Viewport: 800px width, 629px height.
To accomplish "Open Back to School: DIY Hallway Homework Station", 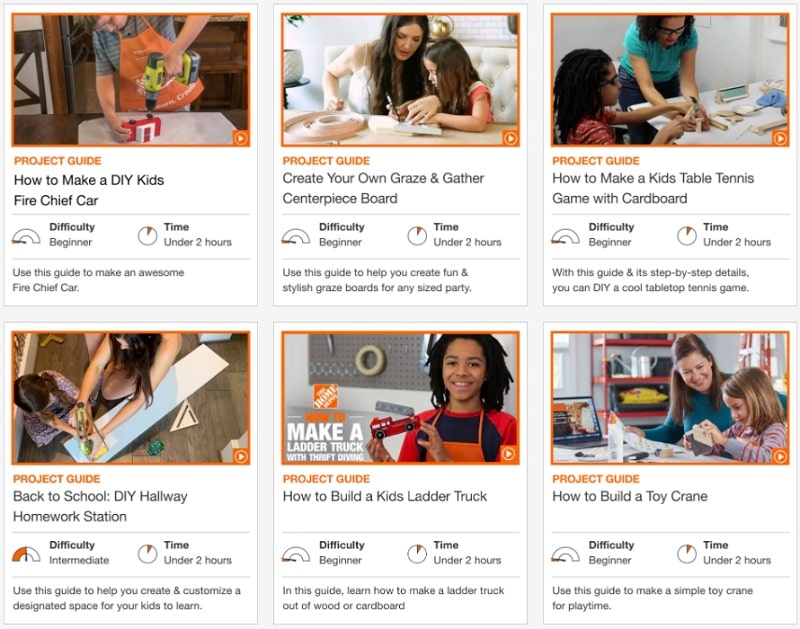I will coord(100,506).
